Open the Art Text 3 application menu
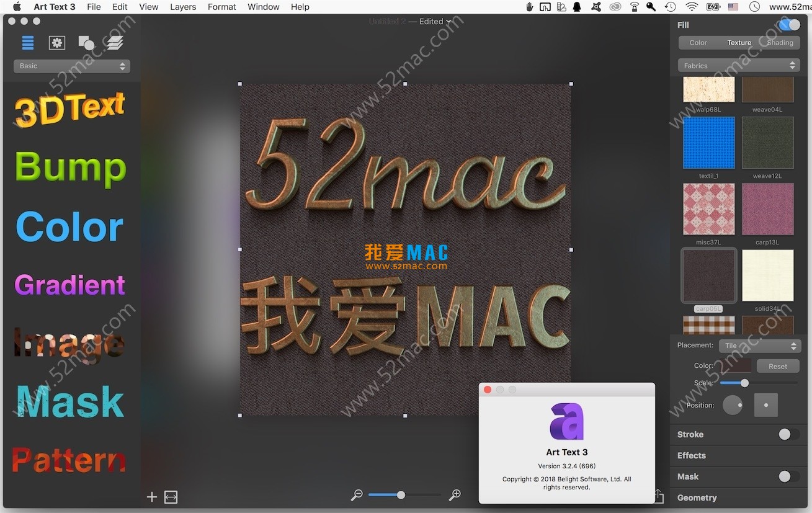 pos(55,7)
